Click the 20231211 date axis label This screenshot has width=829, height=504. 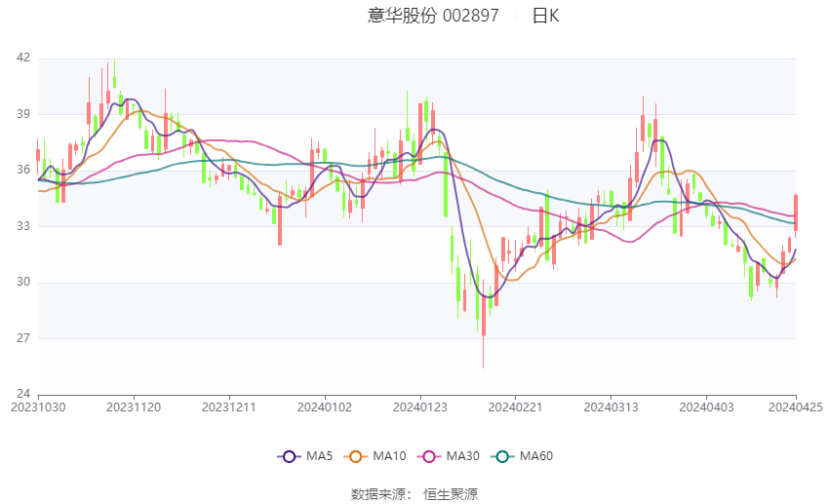tap(229, 407)
